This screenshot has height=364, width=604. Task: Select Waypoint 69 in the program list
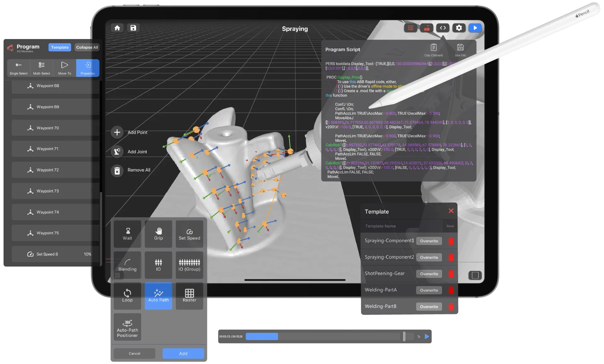pyautogui.click(x=55, y=107)
